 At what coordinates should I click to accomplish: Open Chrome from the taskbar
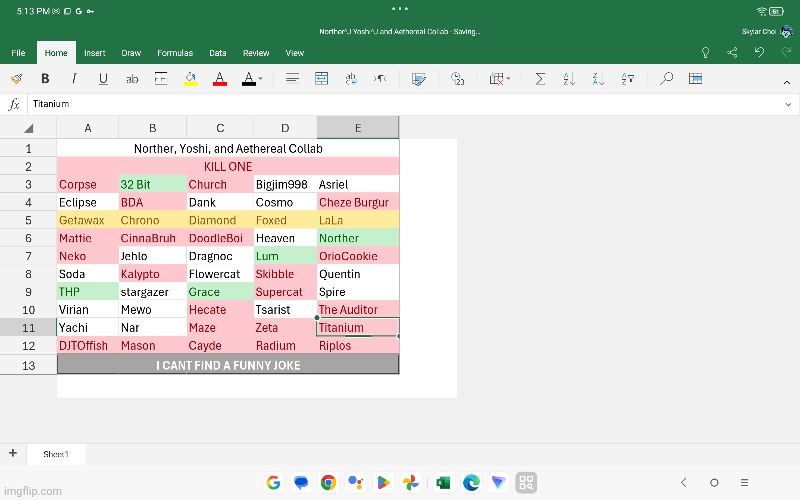click(329, 482)
